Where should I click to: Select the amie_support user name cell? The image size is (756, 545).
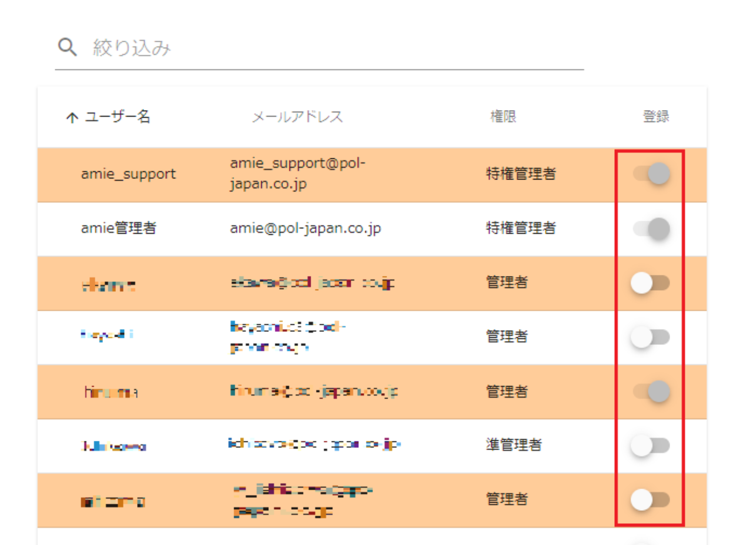click(128, 174)
